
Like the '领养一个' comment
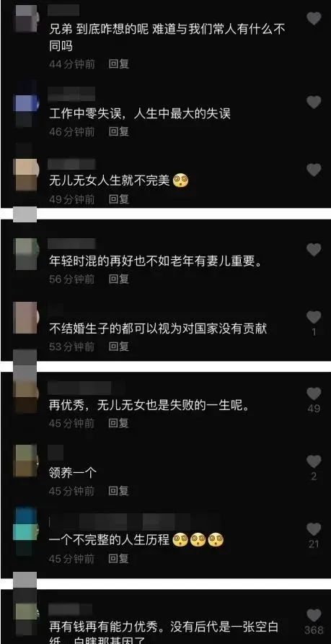(314, 461)
